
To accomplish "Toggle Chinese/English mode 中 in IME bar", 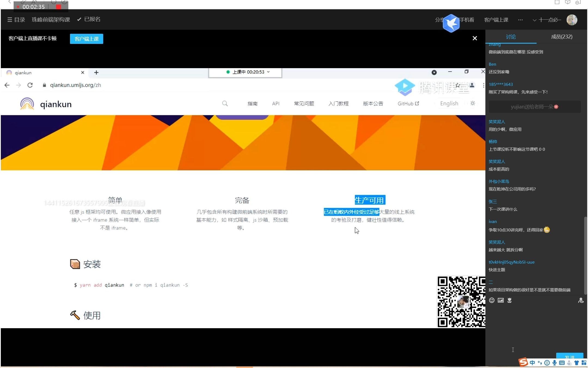I will click(x=532, y=363).
